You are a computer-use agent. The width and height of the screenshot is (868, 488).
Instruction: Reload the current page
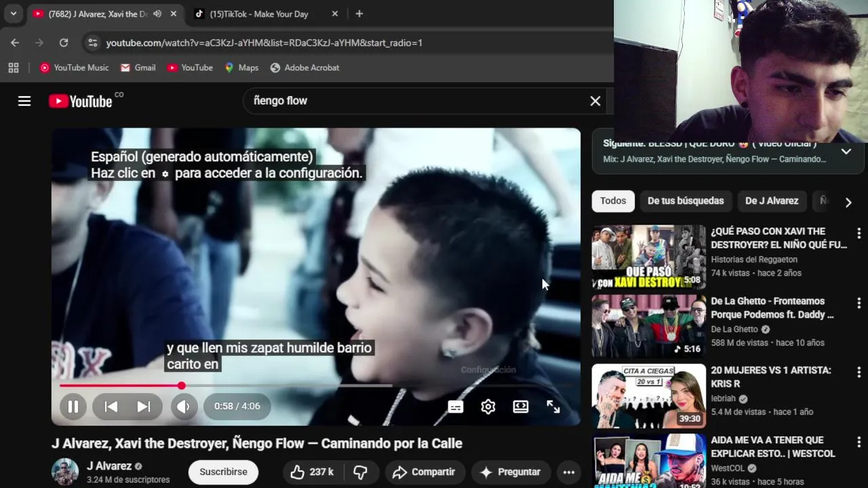point(64,43)
